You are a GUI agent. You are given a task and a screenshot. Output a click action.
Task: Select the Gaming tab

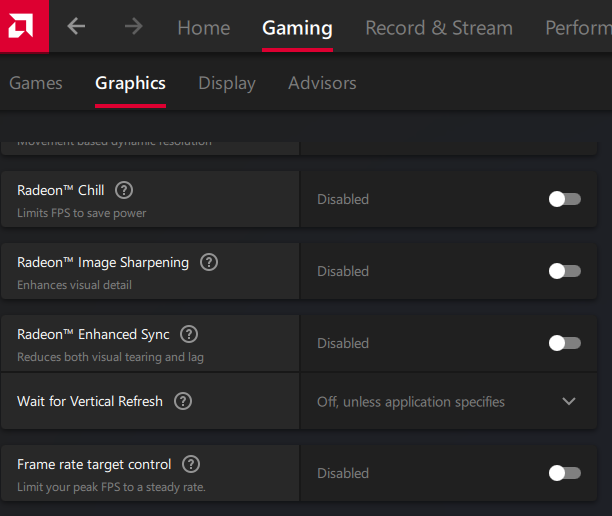pos(297,28)
